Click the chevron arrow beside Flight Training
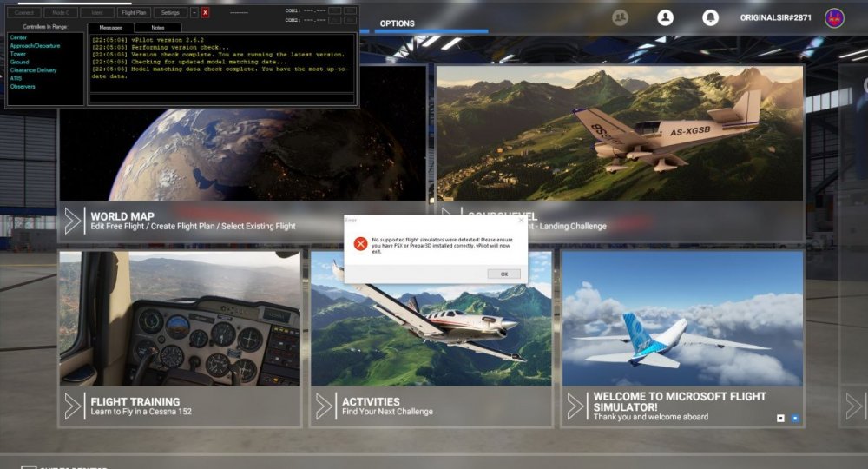The image size is (868, 469). [73, 406]
